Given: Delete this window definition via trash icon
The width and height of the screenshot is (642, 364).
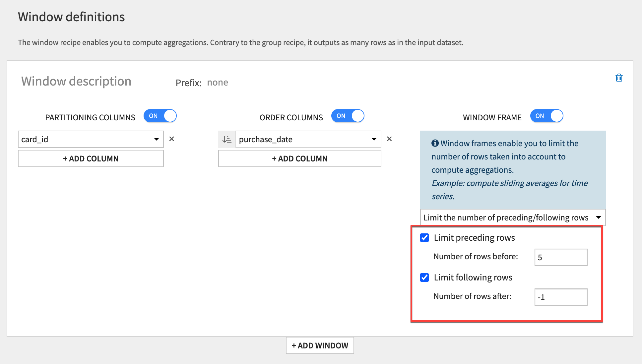Looking at the screenshot, I should [619, 78].
